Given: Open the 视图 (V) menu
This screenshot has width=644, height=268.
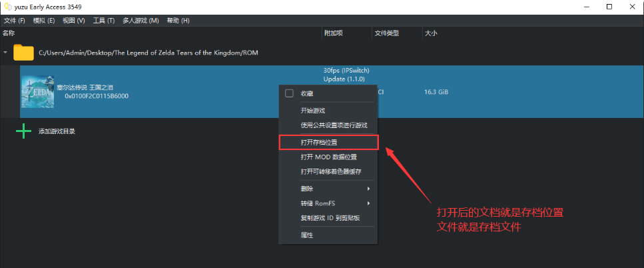Looking at the screenshot, I should [x=74, y=21].
